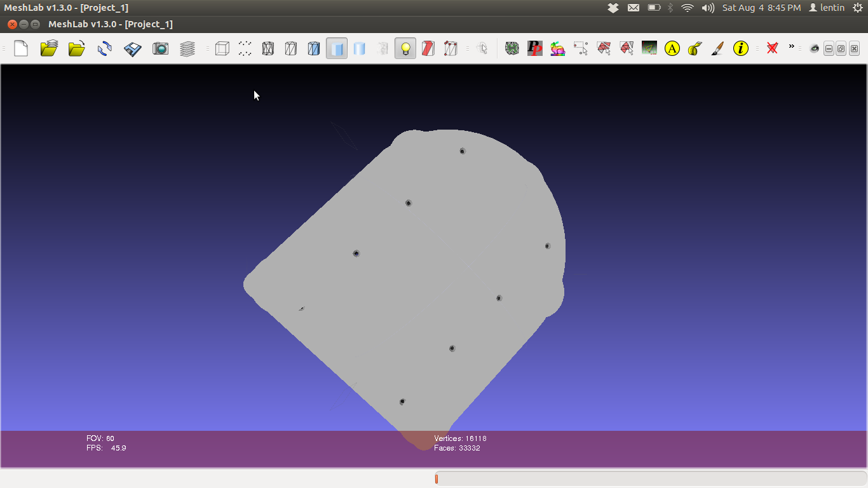Click the orange progress bar at the bottom
Viewport: 868px width, 488px height.
(x=437, y=478)
